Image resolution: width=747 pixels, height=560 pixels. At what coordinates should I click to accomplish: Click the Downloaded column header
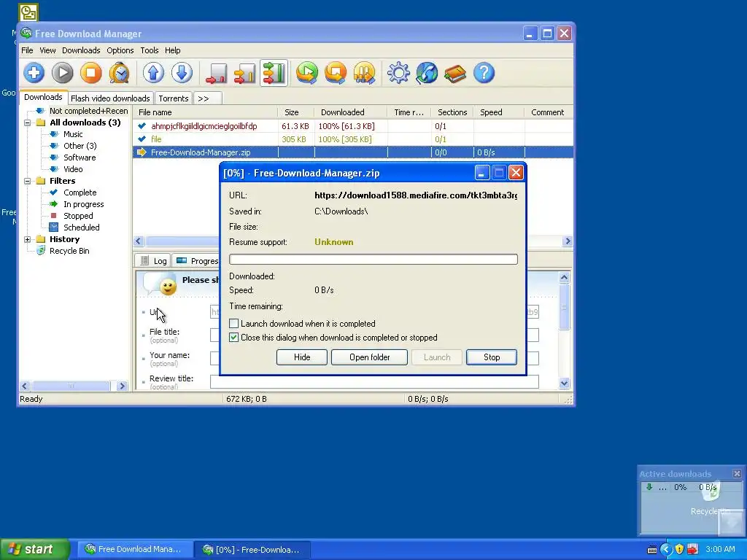click(x=351, y=112)
